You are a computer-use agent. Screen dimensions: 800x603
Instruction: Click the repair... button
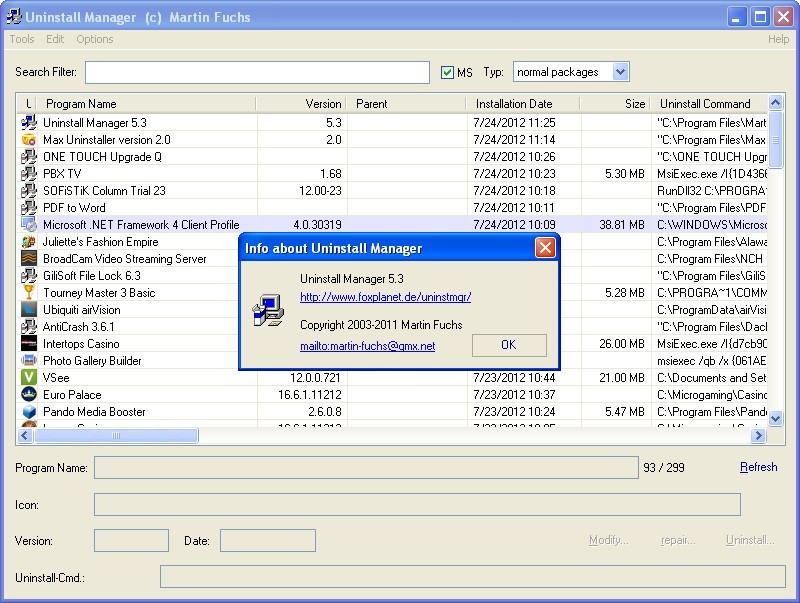pyautogui.click(x=678, y=540)
